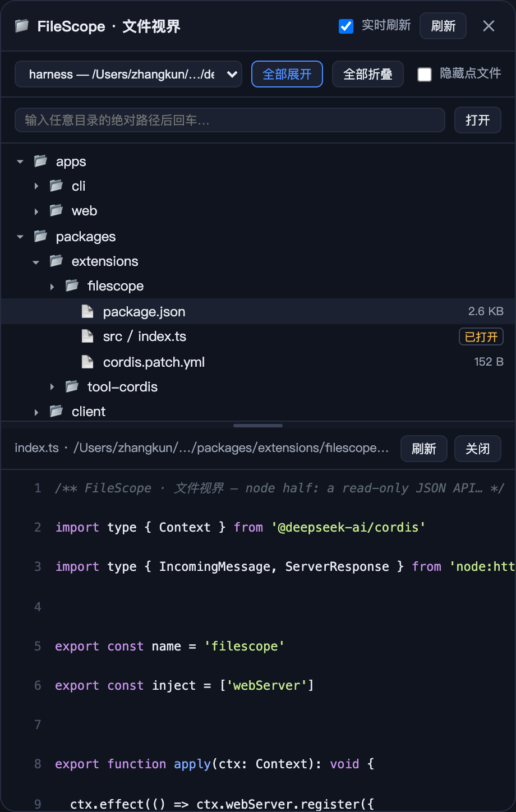Click ctx.webServer.register on line 9
Viewport: 516px width, 812px height.
pos(278,804)
